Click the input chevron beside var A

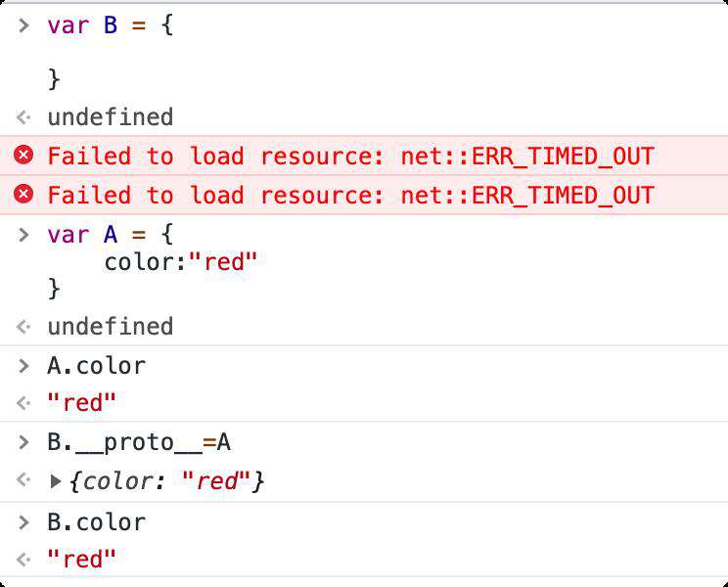tap(23, 235)
